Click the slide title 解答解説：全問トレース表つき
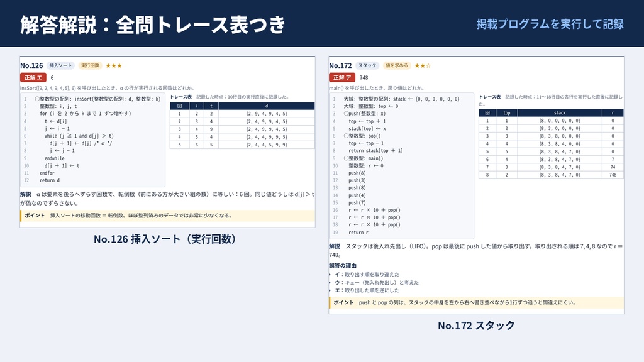The image size is (644, 362). 152,25
